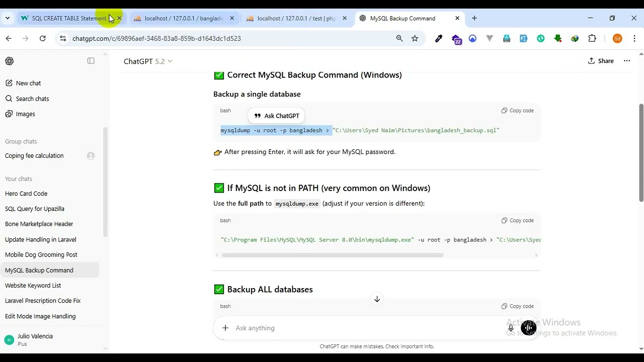644x362 pixels.
Task: Click the ChatGPT logo icon
Action: 9,61
